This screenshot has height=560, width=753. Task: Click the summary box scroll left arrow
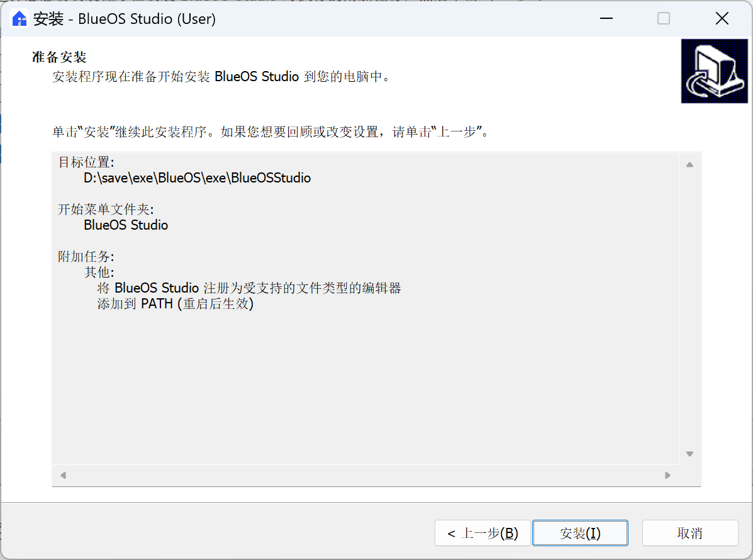63,476
